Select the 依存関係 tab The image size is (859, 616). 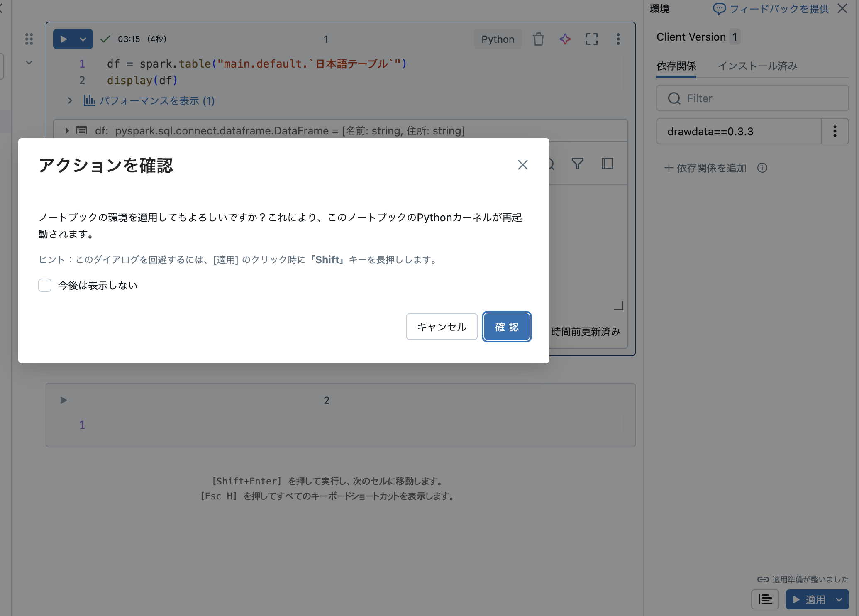[676, 66]
